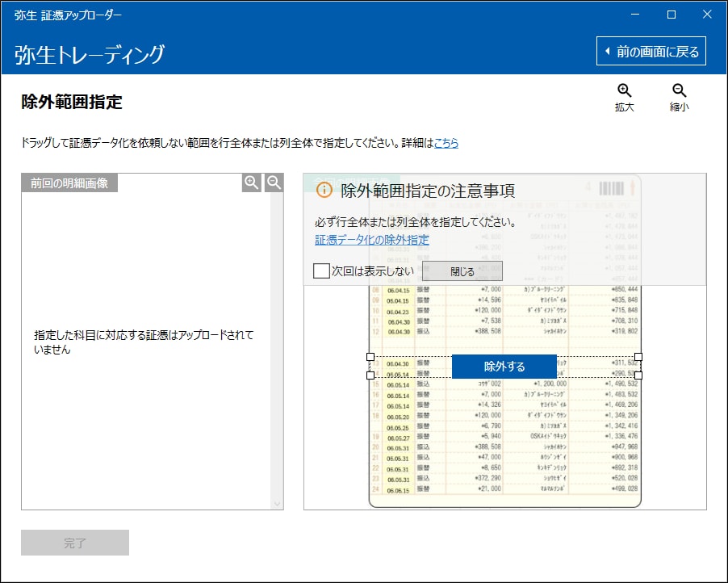728x583 pixels.
Task: Click the date cell 06.06.15
Action: click(398, 491)
